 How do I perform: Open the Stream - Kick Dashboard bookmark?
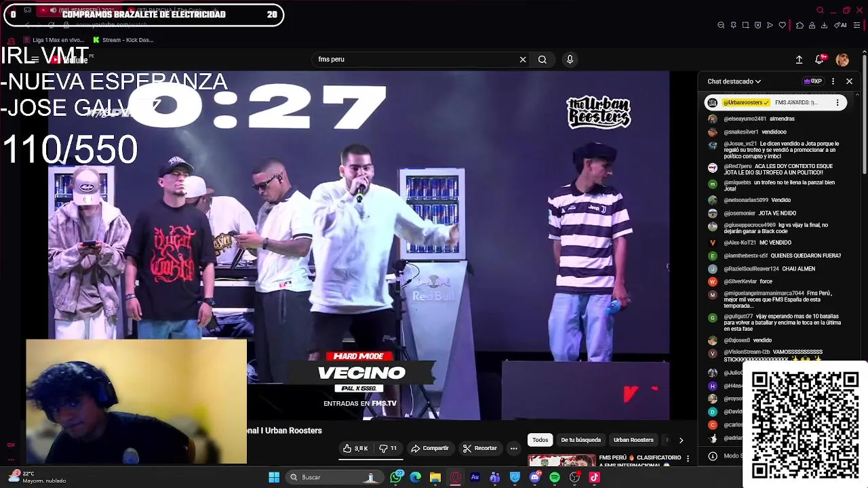click(x=123, y=40)
